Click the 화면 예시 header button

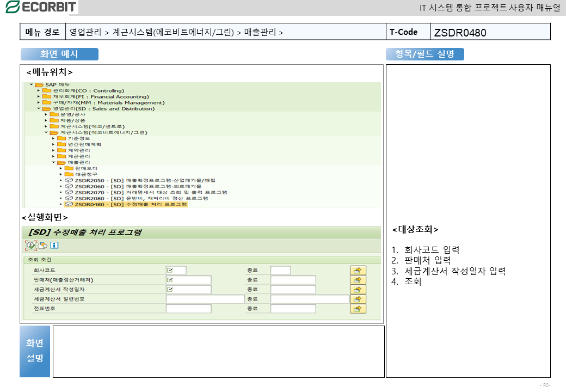[59, 54]
